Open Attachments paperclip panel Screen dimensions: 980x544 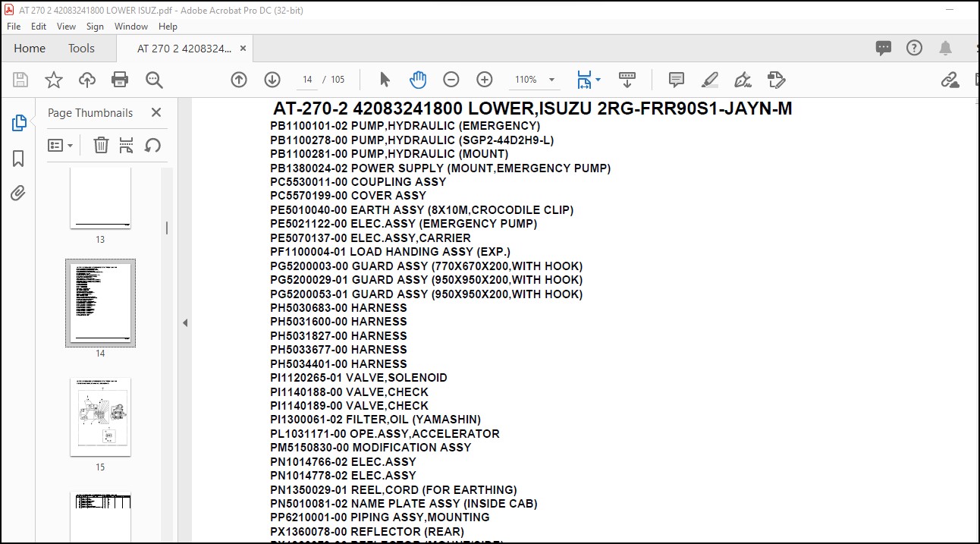click(x=19, y=193)
